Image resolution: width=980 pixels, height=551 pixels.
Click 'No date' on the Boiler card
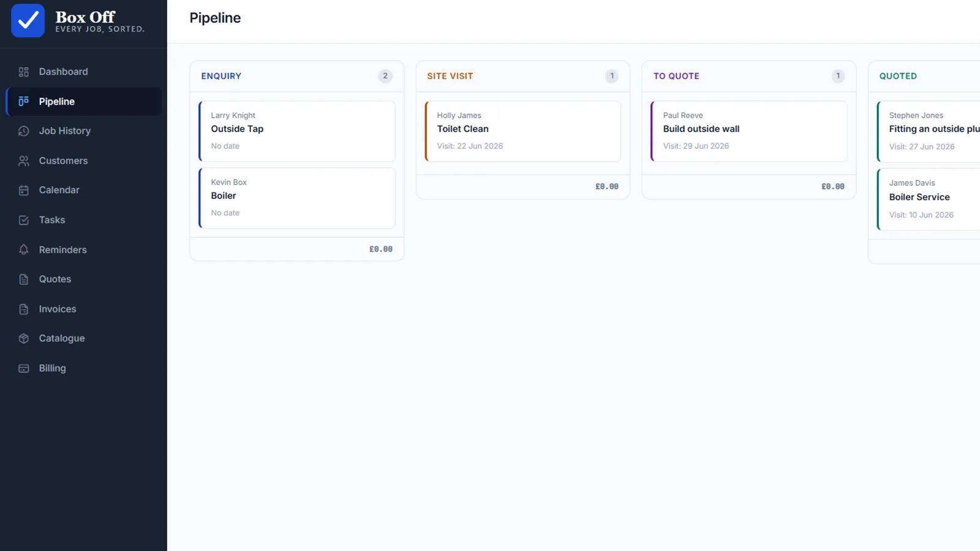[x=225, y=212]
